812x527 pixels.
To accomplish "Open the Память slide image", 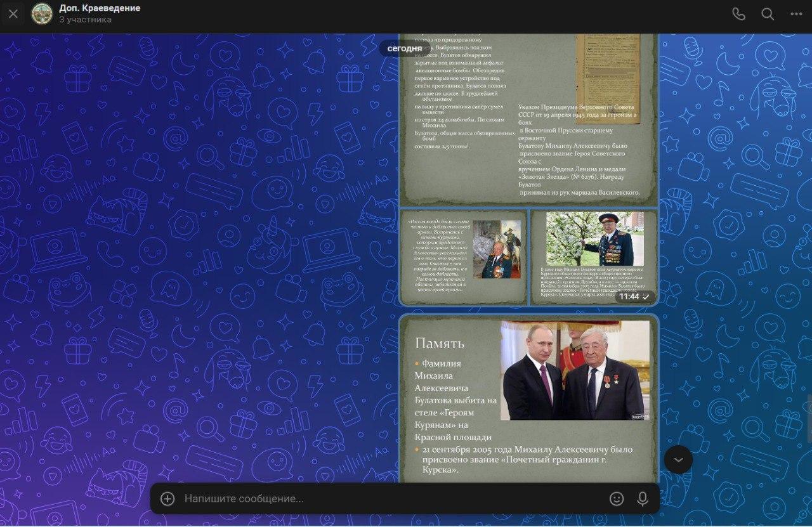I will 528,400.
